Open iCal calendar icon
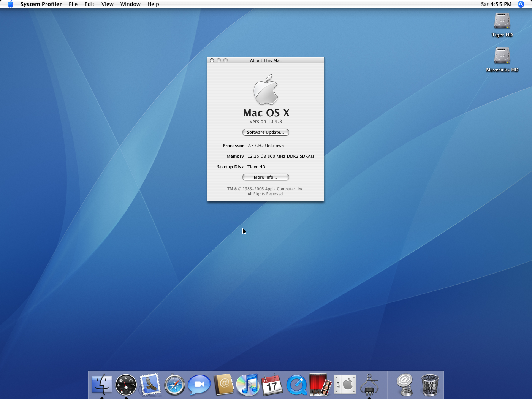This screenshot has height=399, width=532. pos(272,385)
